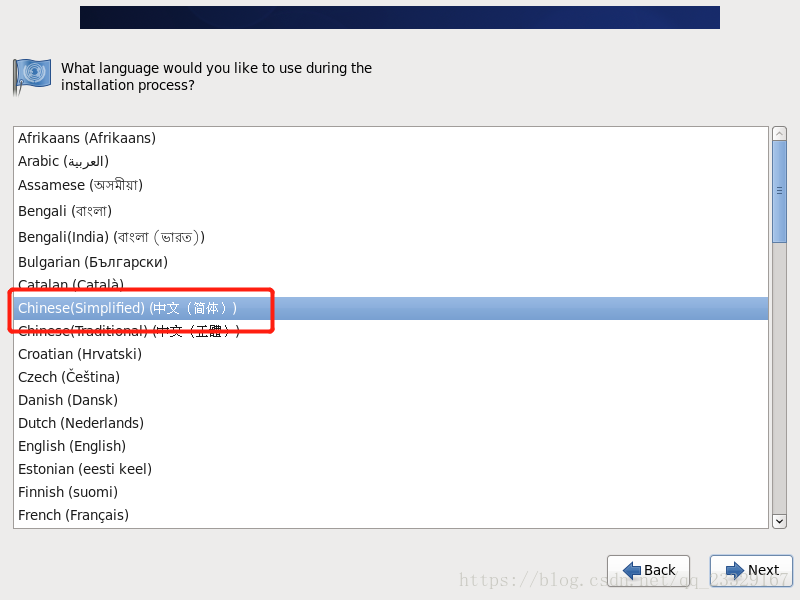Choose Chinese(Traditional) language
800x600 pixels.
tap(391, 331)
